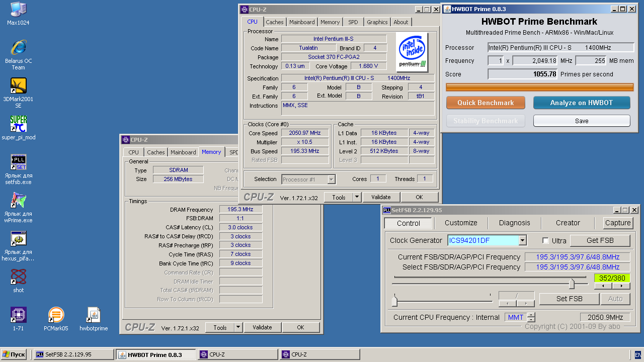Select the Control tab in SetFSB
Screen dimensions: 644x362
[408, 223]
